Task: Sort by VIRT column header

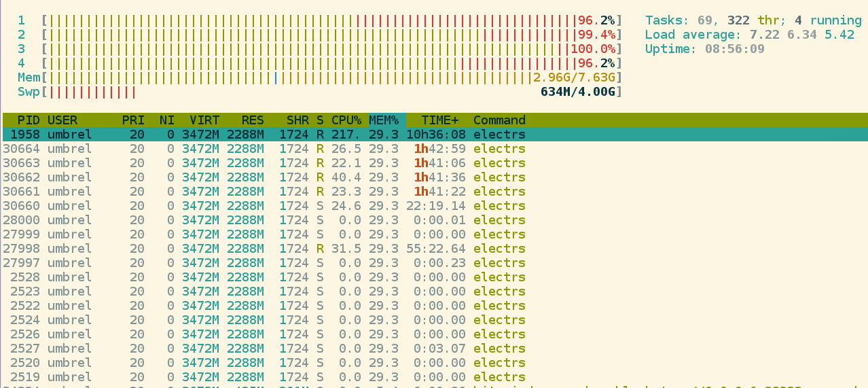Action: pyautogui.click(x=204, y=120)
